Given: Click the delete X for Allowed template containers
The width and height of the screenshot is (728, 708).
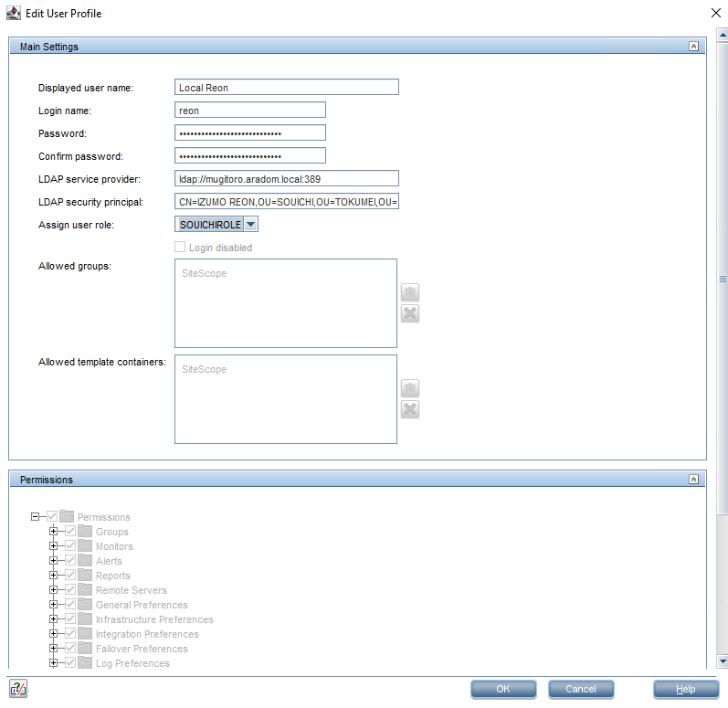Looking at the screenshot, I should (x=410, y=409).
